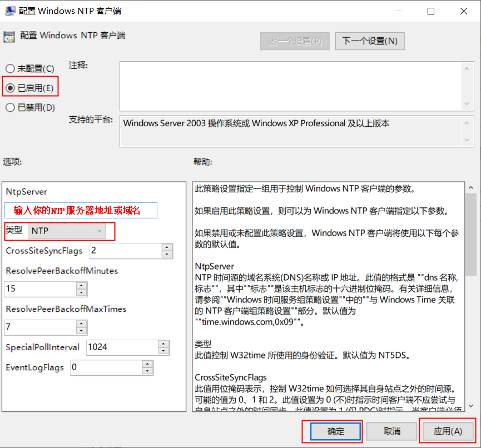Click the 下一个设置(N) button

(369, 41)
